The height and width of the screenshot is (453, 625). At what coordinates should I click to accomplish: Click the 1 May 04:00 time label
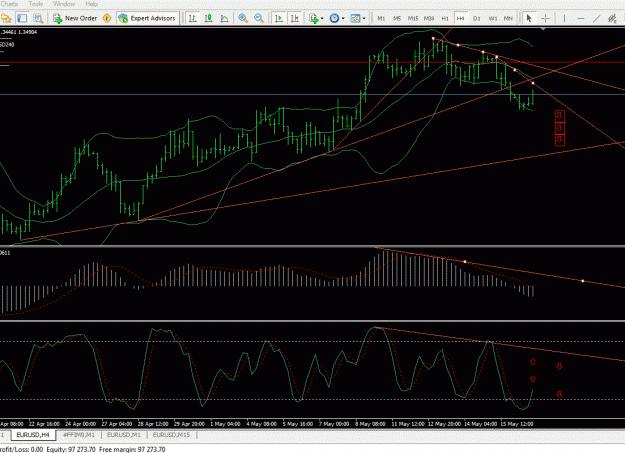click(225, 424)
